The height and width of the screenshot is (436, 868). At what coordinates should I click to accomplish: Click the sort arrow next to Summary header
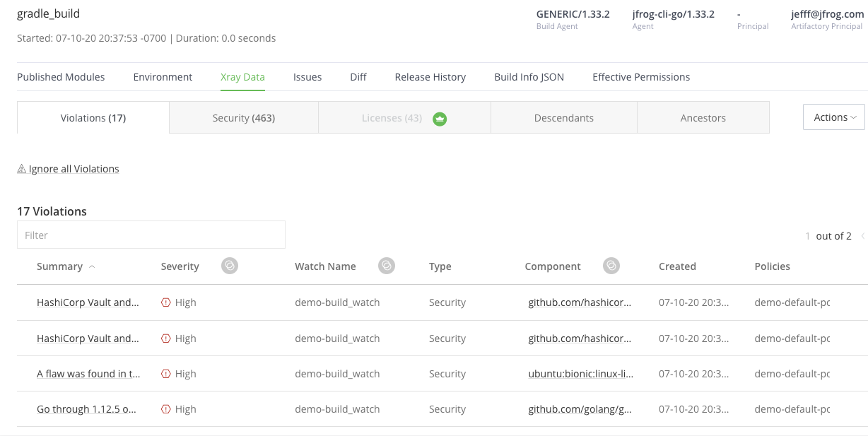click(x=92, y=266)
